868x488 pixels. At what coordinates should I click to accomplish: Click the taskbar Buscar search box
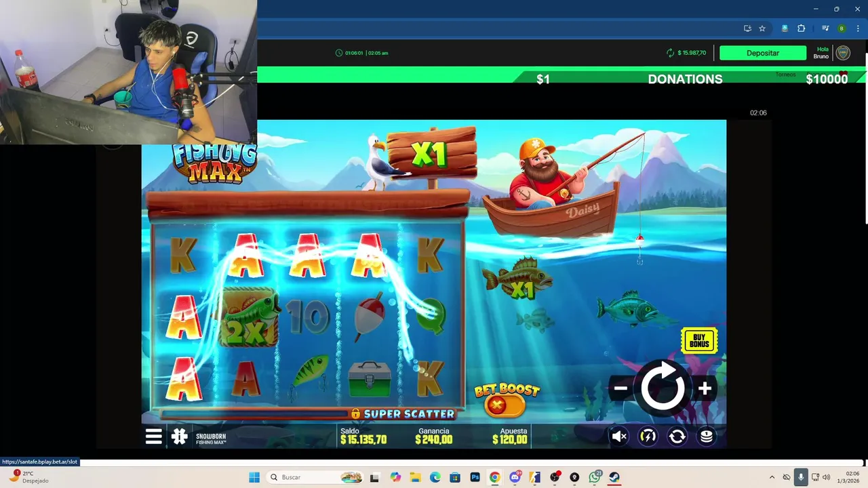[x=316, y=477]
